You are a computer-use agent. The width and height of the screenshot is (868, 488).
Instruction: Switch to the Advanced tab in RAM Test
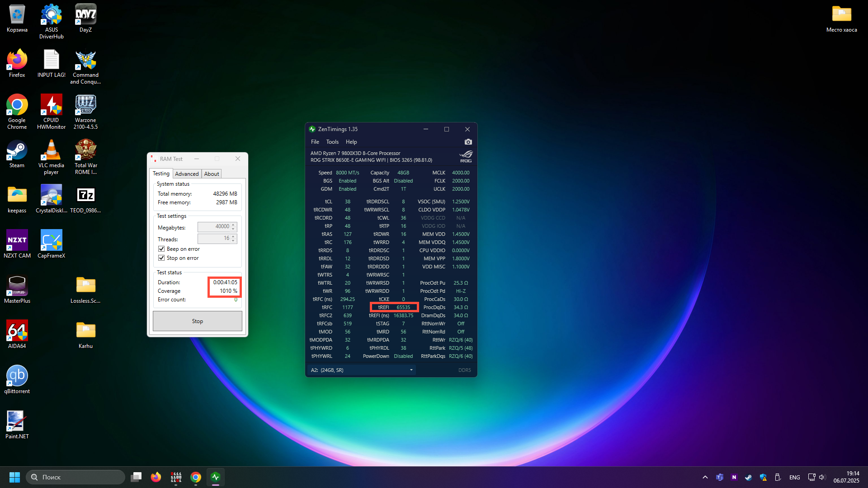(187, 174)
